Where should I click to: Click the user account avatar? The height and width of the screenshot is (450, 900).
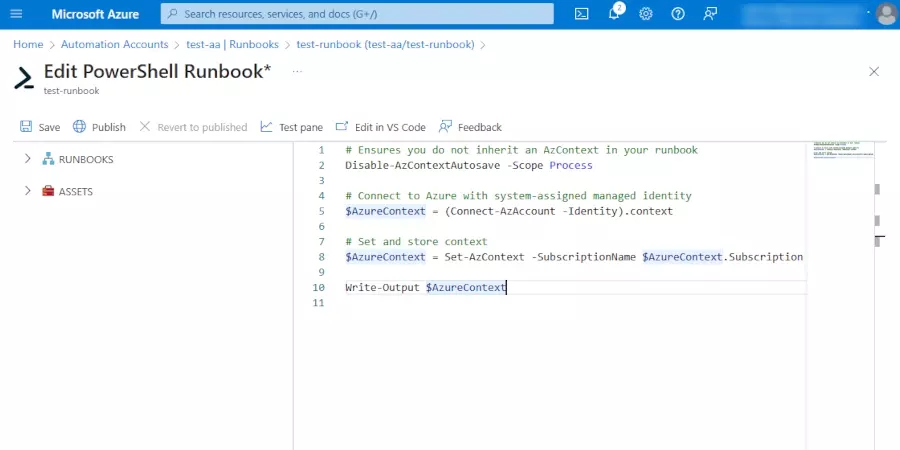tap(886, 14)
